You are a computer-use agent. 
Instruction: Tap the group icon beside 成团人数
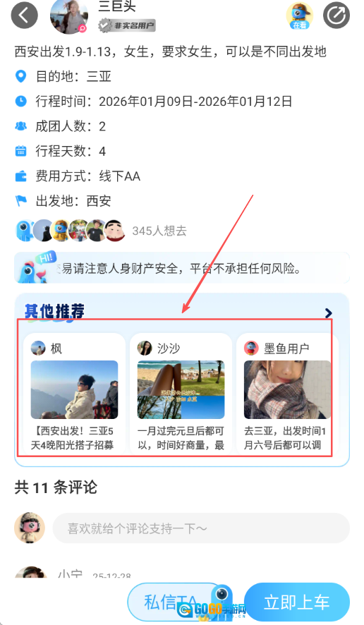click(x=20, y=126)
